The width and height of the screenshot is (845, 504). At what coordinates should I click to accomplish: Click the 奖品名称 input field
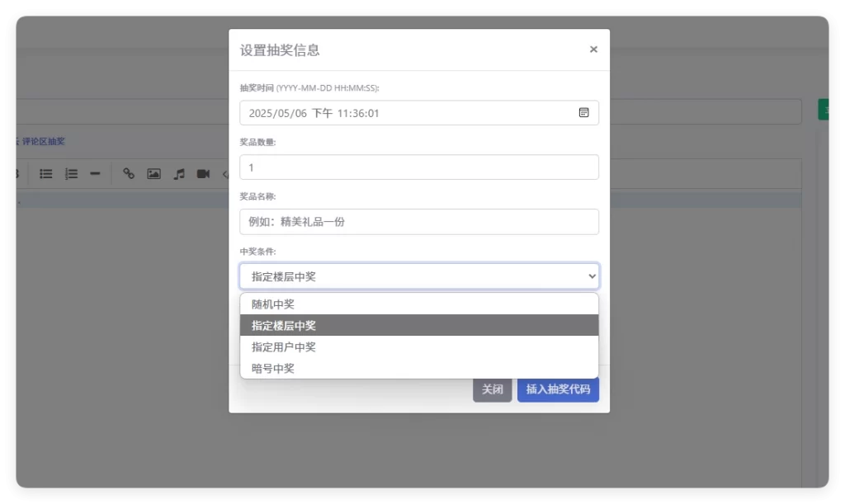point(418,221)
